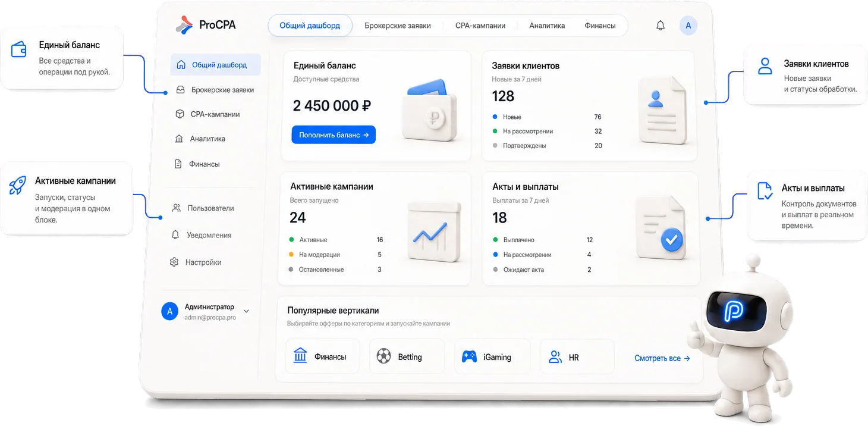The height and width of the screenshot is (426, 868).
Task: Switch to CPA-кампании top tab
Action: [x=480, y=26]
